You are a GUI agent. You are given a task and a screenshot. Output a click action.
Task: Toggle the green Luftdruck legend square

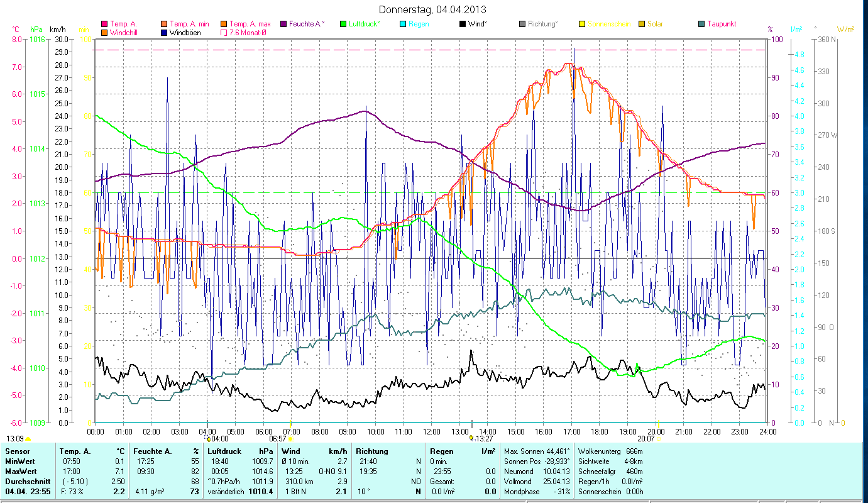tap(343, 24)
